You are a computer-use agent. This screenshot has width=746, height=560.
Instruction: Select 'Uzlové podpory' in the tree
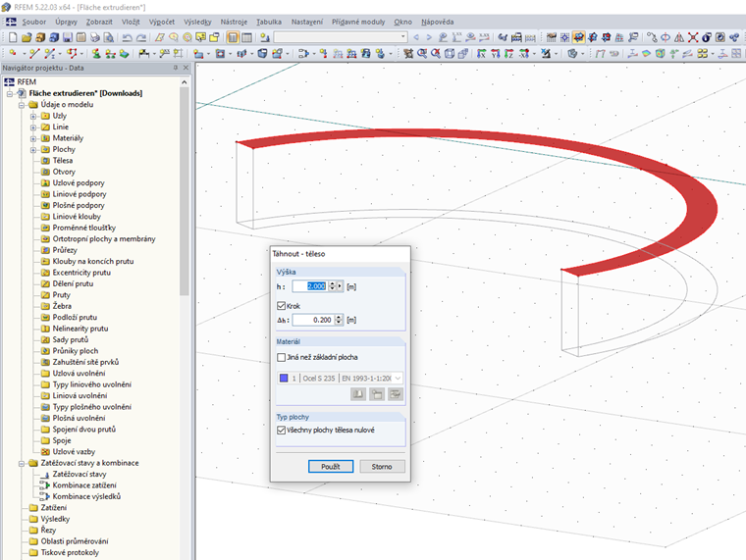click(79, 183)
